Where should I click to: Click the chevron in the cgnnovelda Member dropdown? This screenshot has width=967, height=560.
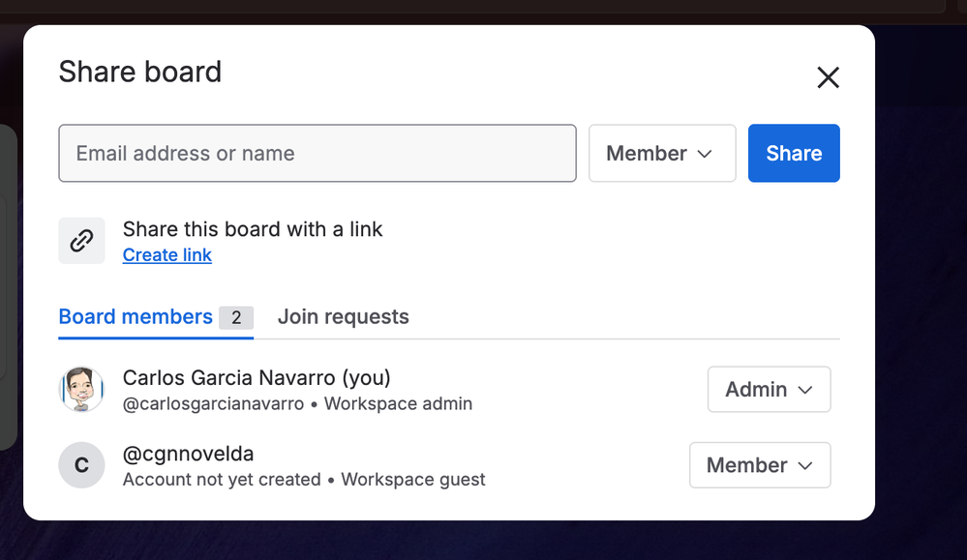(804, 466)
